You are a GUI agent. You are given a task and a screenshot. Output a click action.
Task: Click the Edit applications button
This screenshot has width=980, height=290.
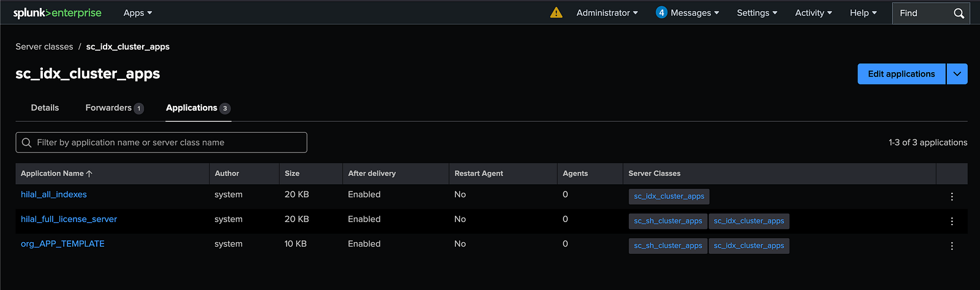point(901,74)
